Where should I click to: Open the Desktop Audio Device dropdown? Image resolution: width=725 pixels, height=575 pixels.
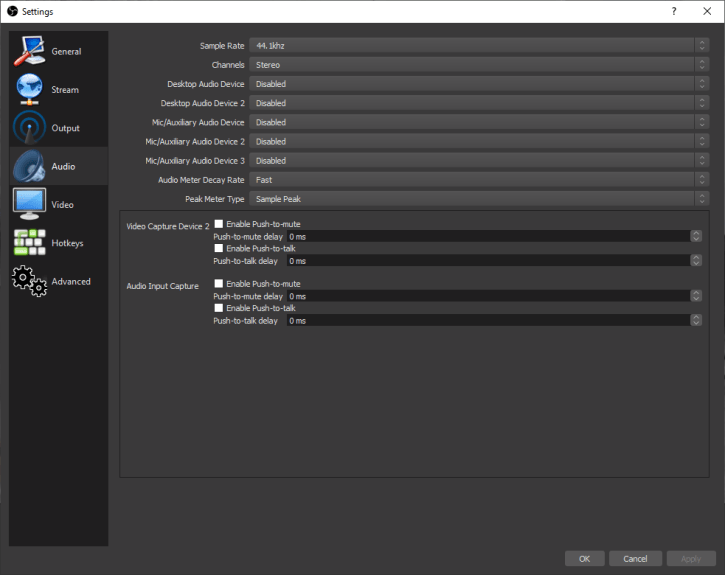coord(471,84)
